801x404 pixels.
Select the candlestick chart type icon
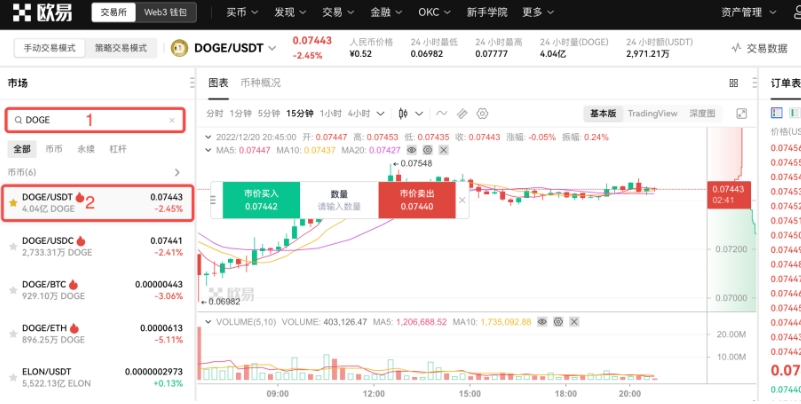(x=403, y=113)
